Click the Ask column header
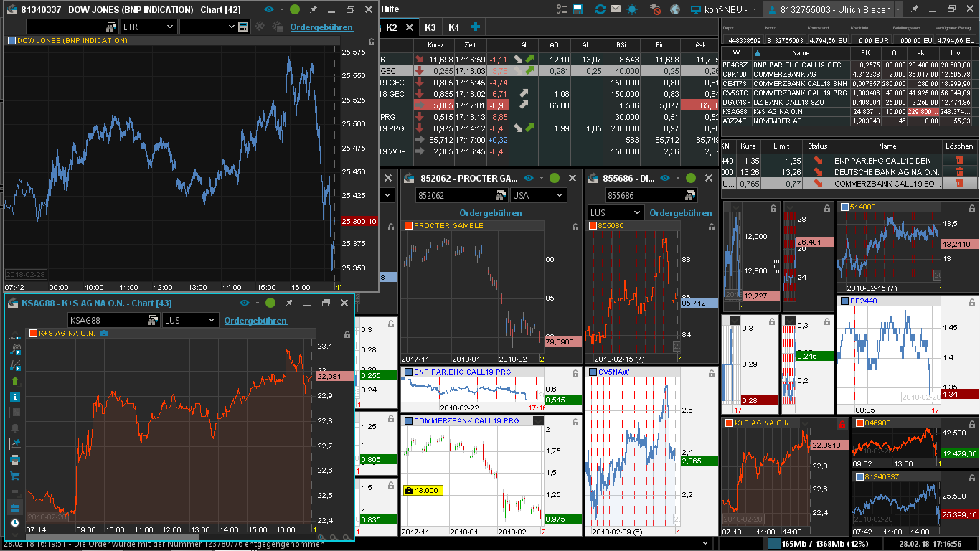This screenshot has width=980, height=551. pyautogui.click(x=701, y=45)
